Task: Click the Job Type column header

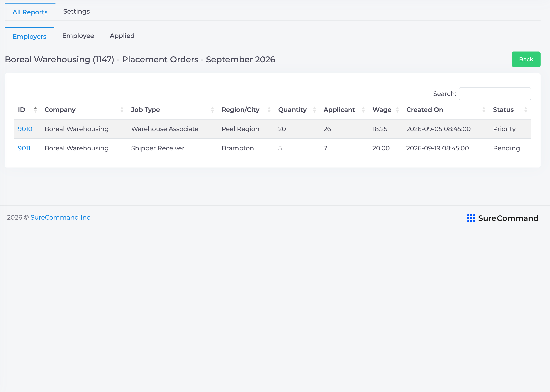Action: tap(145, 110)
